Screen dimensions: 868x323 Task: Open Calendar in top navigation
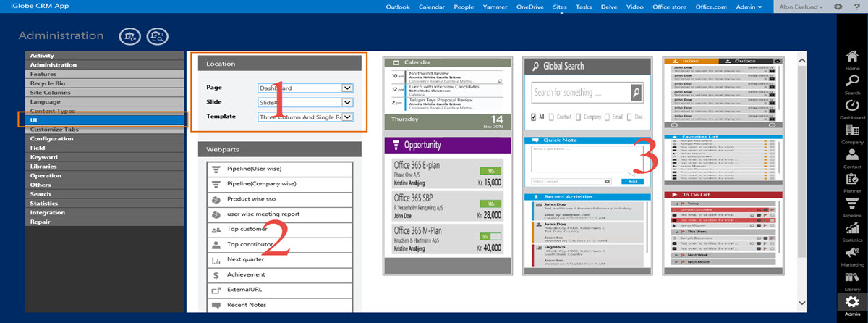pos(432,7)
